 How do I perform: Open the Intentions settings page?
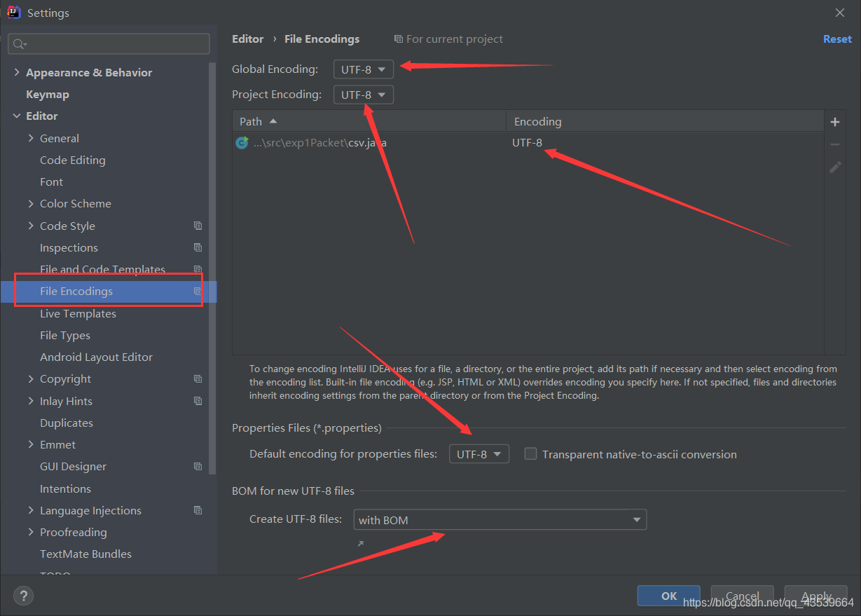tap(65, 488)
